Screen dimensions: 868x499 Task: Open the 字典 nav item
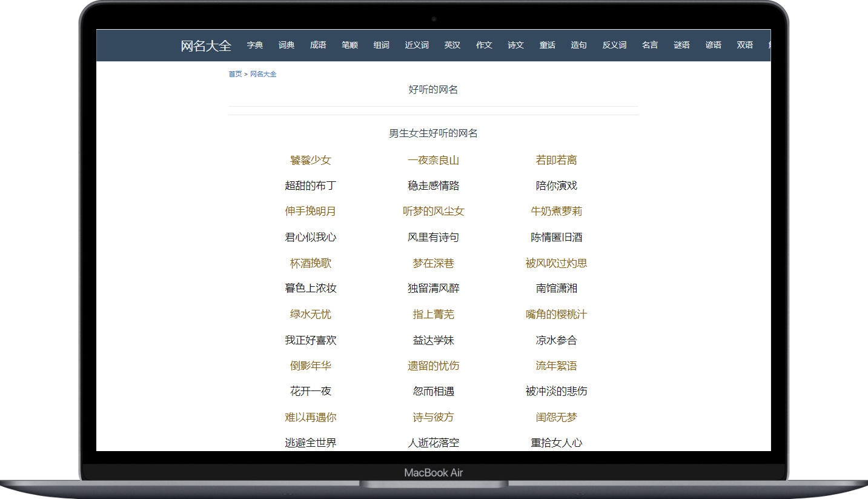click(x=255, y=45)
